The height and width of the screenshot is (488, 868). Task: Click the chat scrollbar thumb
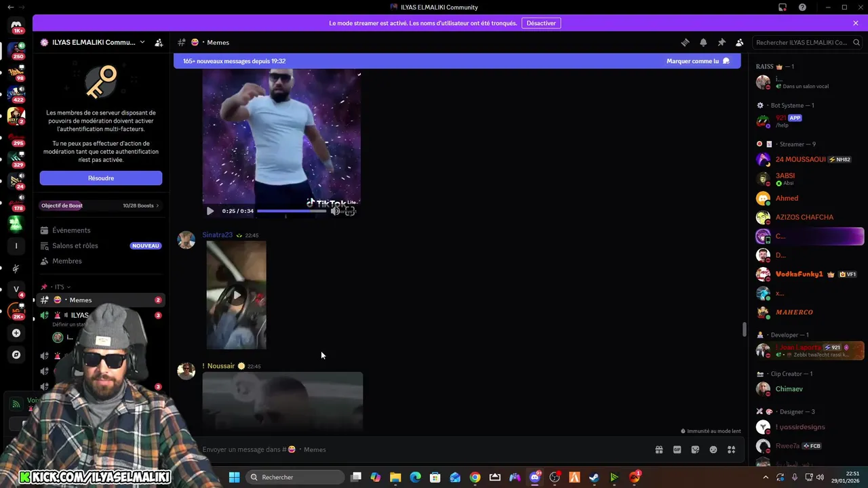pos(745,329)
